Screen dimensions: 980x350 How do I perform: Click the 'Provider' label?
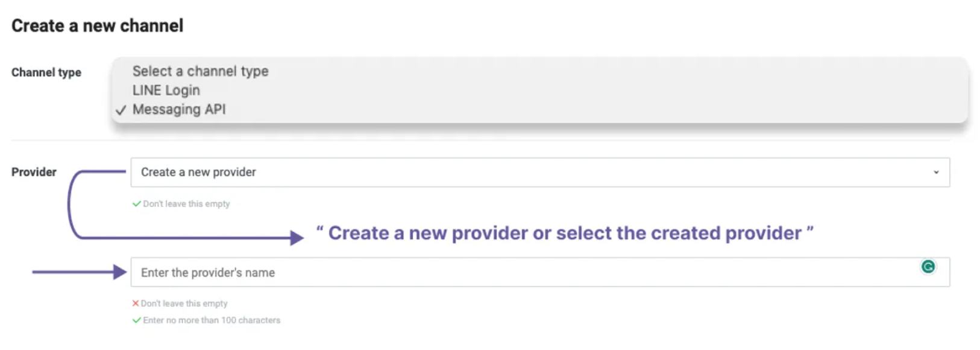tap(34, 172)
